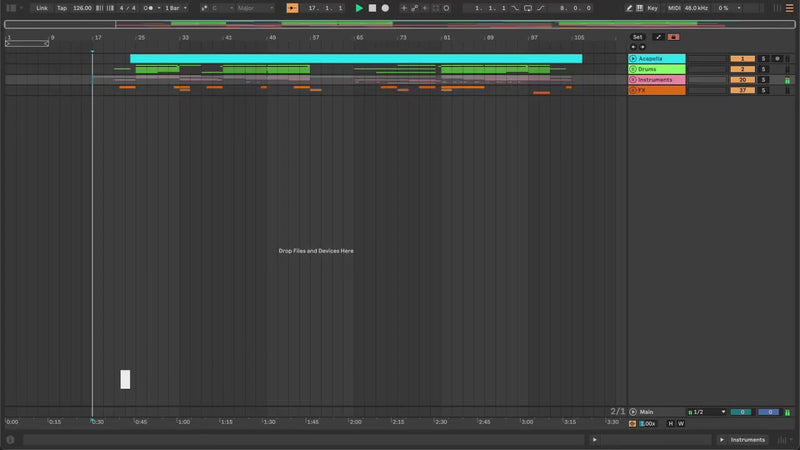Open the root note C dropdown
Screen dimensions: 800x450
[222, 8]
